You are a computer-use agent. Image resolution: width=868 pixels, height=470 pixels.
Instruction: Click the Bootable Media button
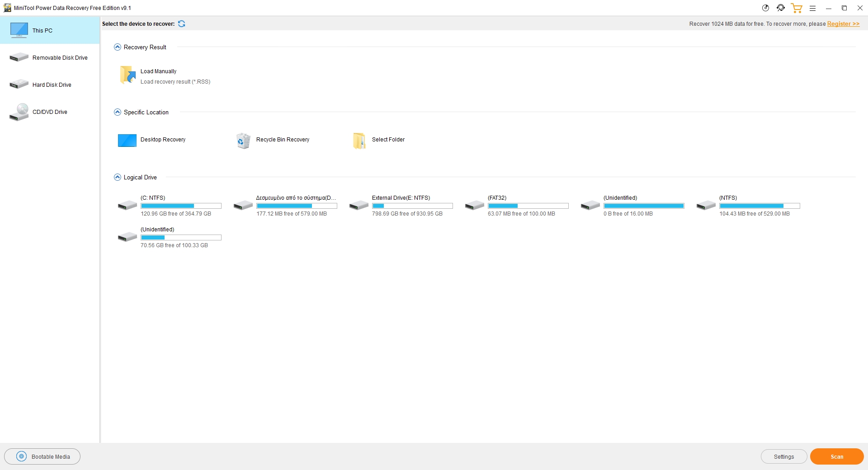[x=42, y=456]
